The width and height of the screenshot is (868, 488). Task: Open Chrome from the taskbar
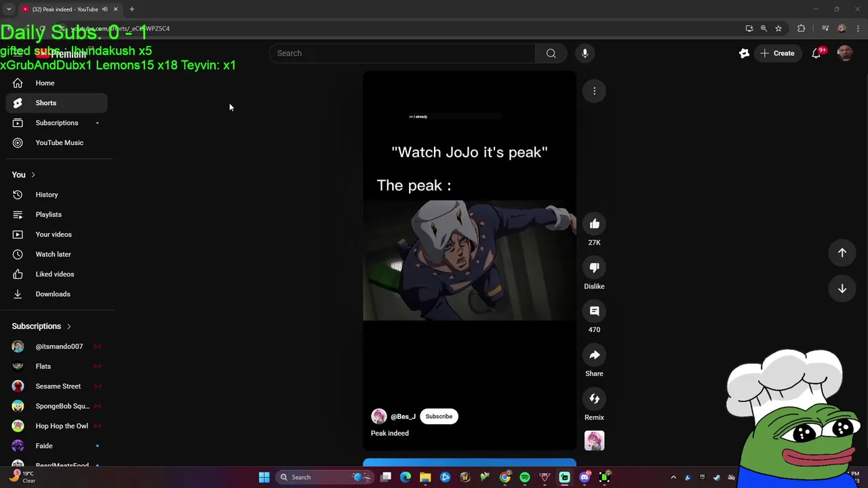coord(505,477)
